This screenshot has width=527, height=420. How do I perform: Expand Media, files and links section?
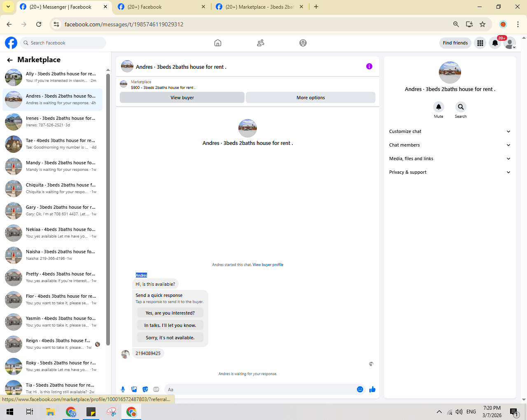[450, 159]
